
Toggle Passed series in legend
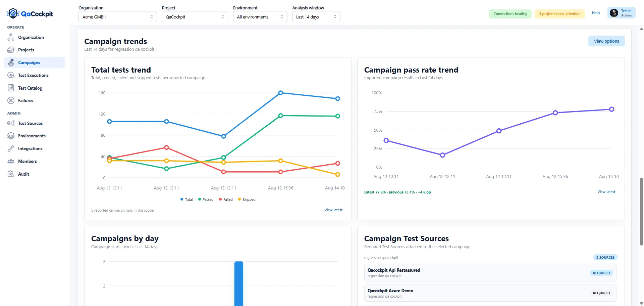(206, 200)
